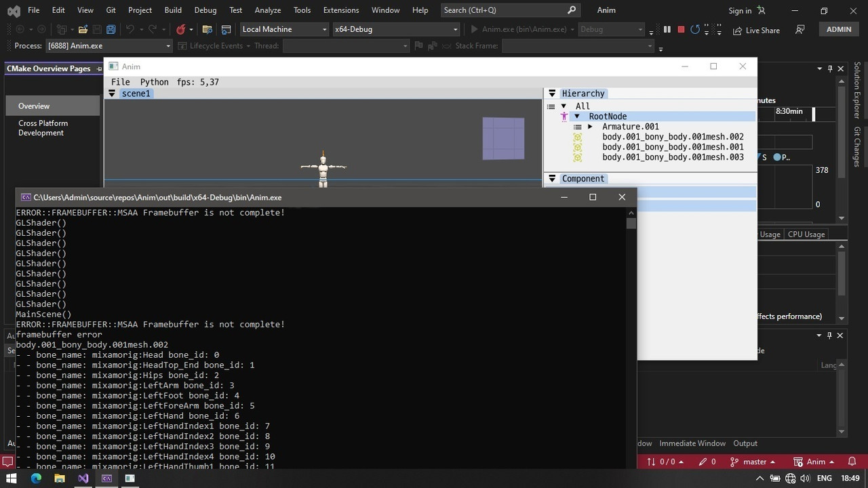This screenshot has height=488, width=868.
Task: Open Microsoft Edge from the taskbar
Action: (36, 478)
